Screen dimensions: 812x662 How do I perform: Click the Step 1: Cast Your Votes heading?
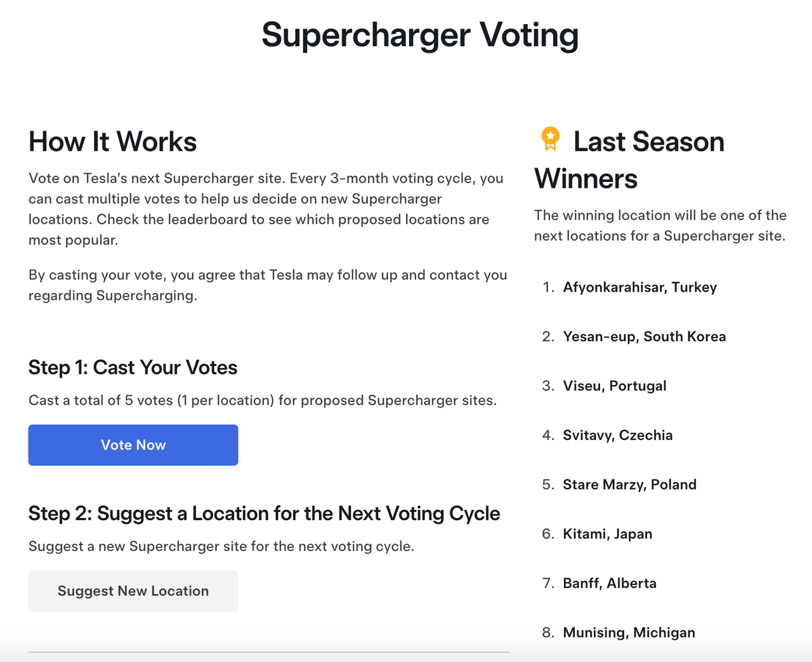133,368
